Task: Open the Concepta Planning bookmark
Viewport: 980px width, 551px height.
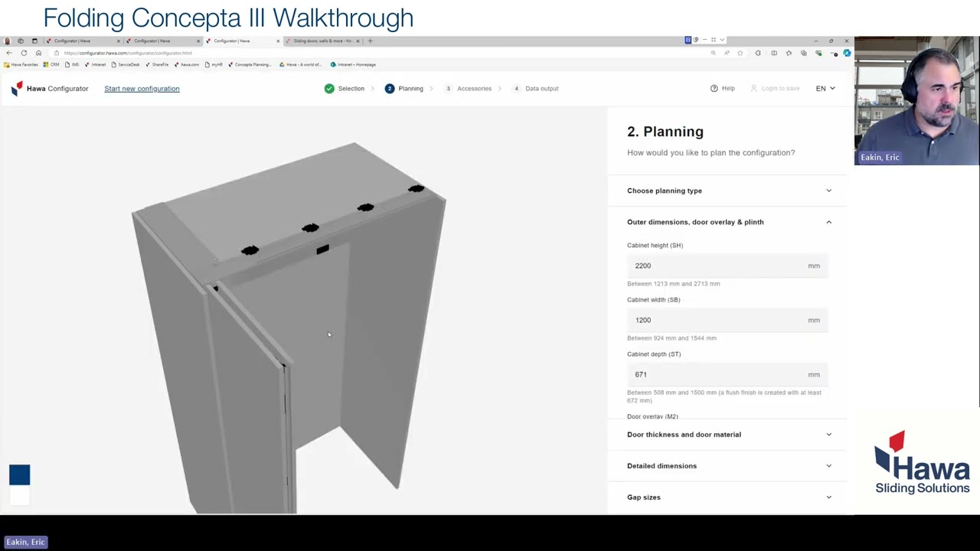Action: [x=250, y=64]
